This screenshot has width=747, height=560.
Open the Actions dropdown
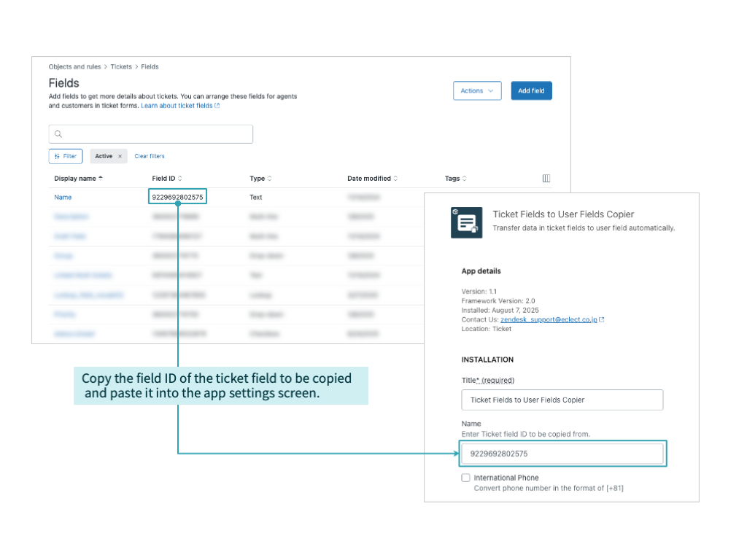(477, 90)
